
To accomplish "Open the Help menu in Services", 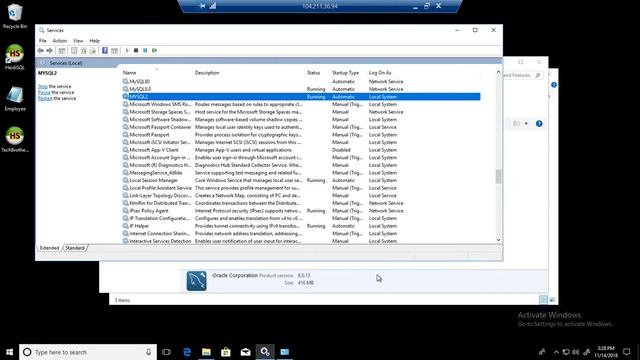I will tap(94, 41).
